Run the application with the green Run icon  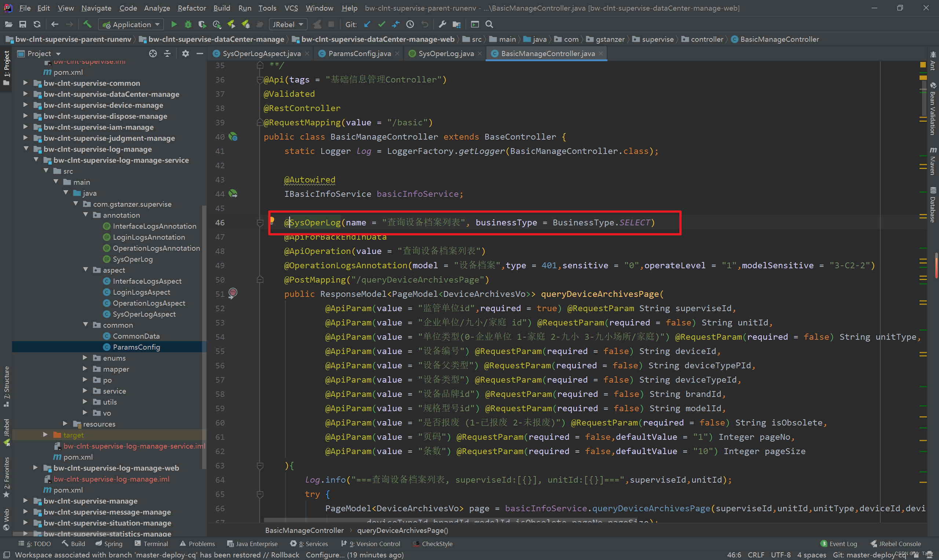(x=174, y=24)
